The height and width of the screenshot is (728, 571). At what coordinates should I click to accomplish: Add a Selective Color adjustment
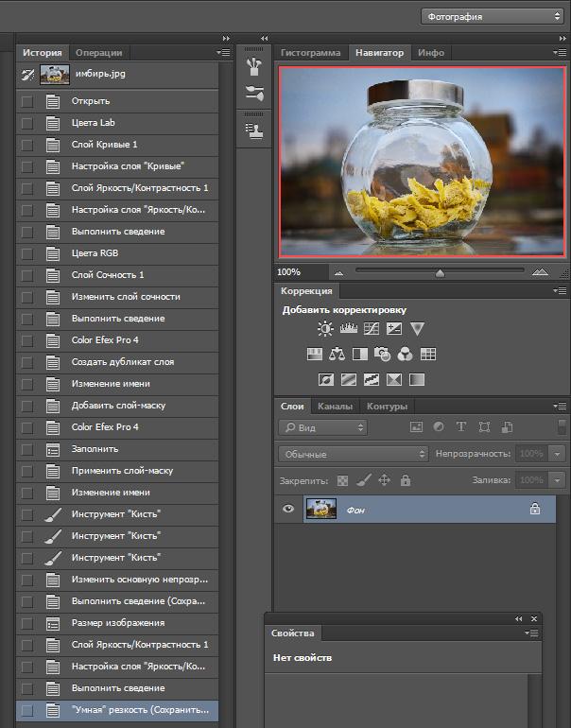point(393,380)
